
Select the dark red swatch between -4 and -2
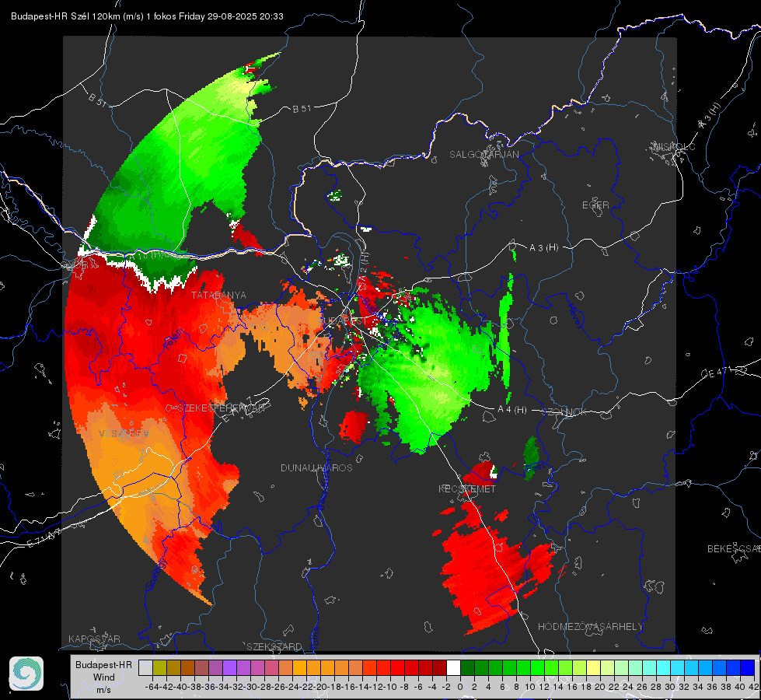(439, 668)
